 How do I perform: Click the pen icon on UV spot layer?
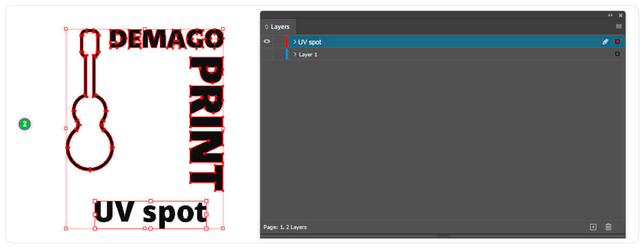coord(605,42)
